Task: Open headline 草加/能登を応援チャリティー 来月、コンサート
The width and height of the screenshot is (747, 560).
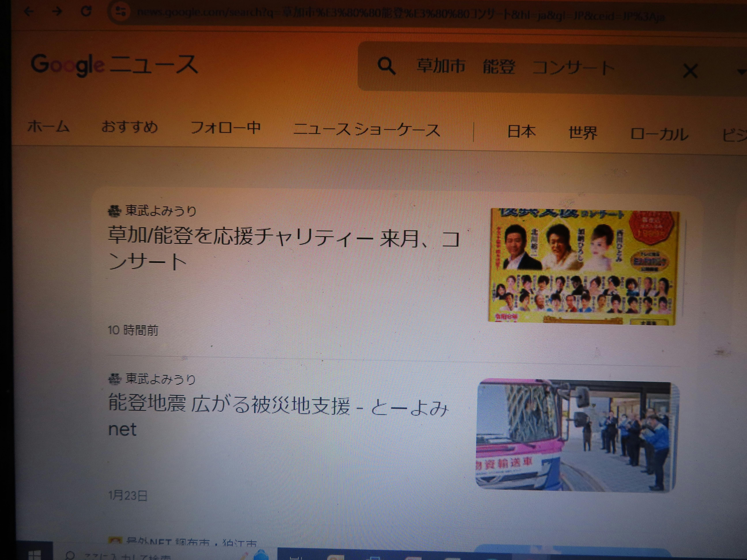Action: coord(284,249)
